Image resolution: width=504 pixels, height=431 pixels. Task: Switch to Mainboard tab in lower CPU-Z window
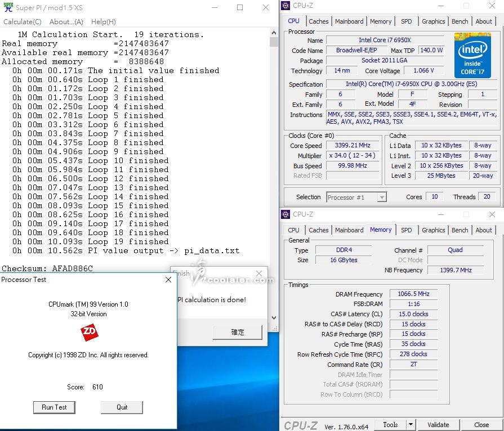click(x=349, y=230)
